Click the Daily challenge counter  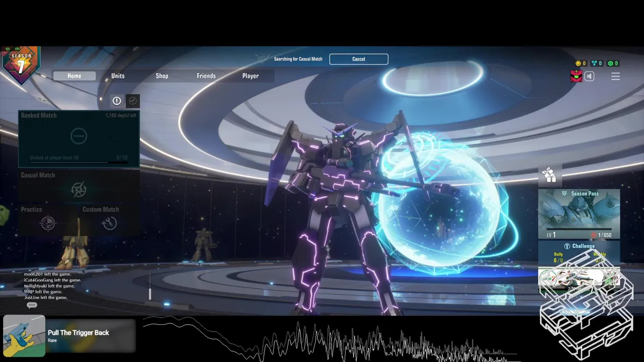558,257
